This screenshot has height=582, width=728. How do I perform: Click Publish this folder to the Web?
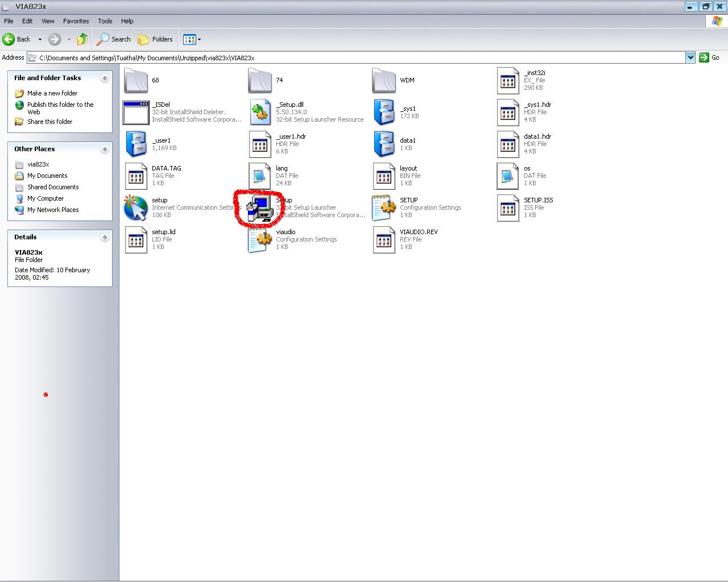coord(60,108)
